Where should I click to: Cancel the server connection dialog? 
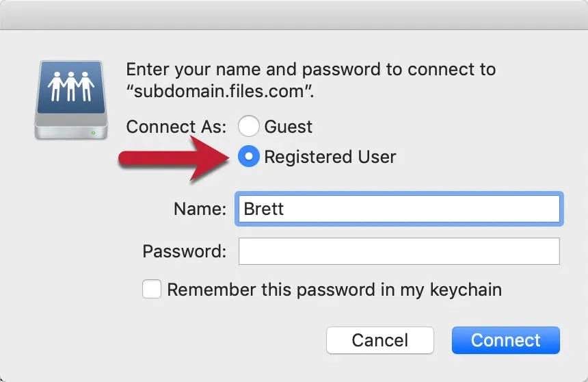(380, 340)
